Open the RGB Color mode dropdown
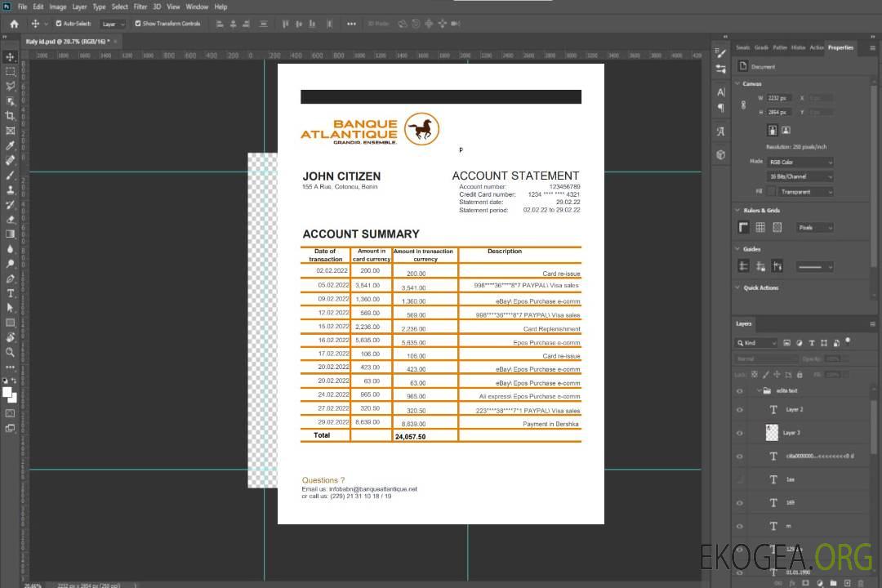 pos(800,162)
